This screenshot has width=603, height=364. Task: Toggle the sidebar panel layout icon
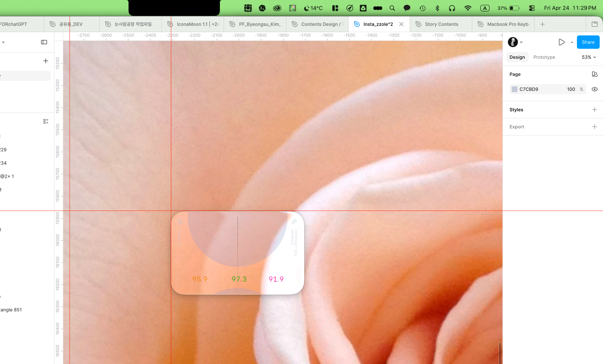(x=44, y=42)
